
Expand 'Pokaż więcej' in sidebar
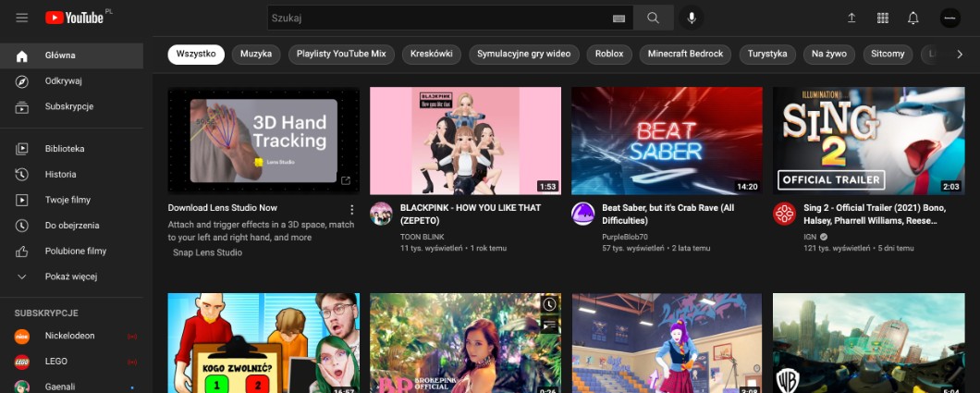[x=70, y=276]
